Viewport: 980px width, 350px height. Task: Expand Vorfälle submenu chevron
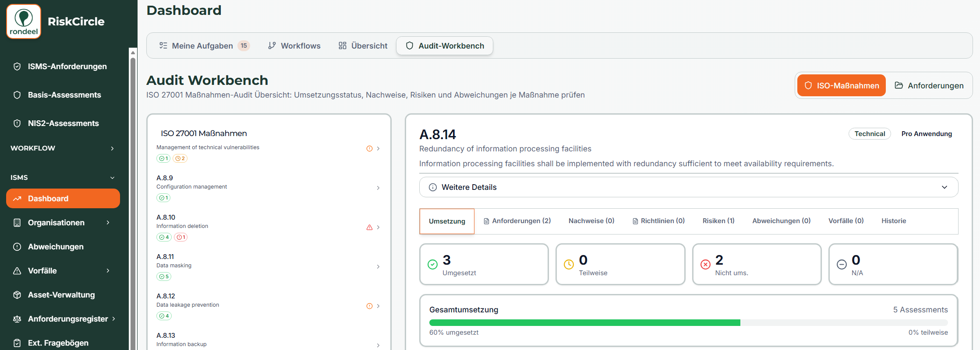[108, 271]
